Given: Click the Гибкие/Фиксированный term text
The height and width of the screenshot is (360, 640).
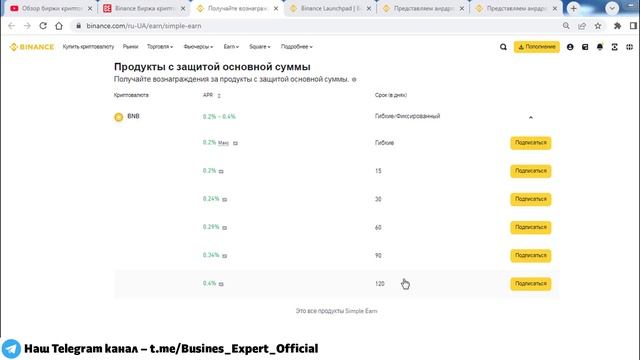Looking at the screenshot, I should pos(407,116).
